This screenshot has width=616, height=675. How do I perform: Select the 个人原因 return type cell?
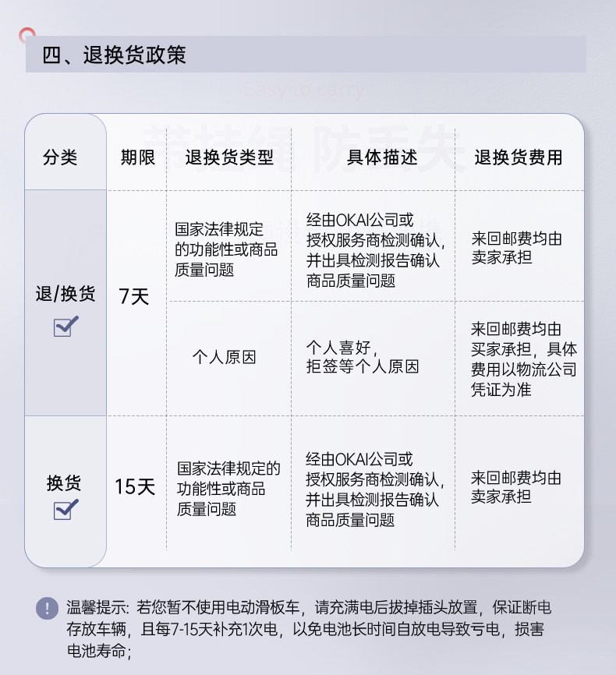coord(225,358)
